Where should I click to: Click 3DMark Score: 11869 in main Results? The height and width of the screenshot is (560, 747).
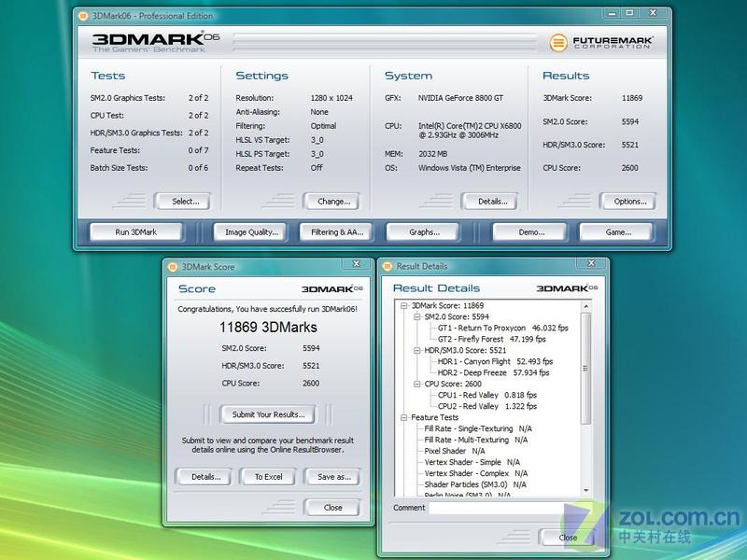593,98
